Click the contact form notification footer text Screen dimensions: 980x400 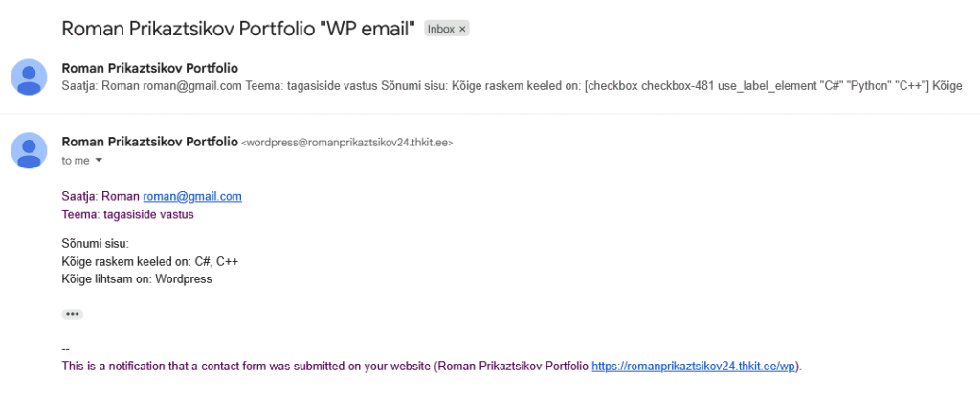click(x=325, y=367)
